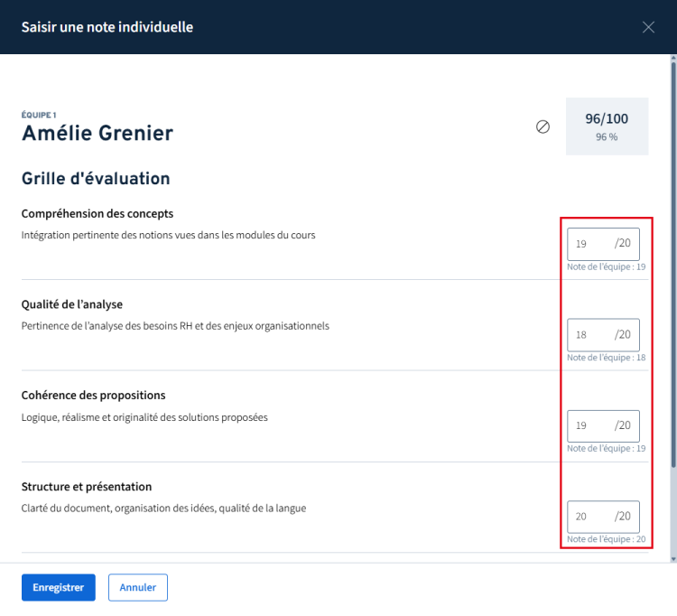This screenshot has width=677, height=616.
Task: Click the ÉQUIPE 1 label above name
Action: (37, 116)
